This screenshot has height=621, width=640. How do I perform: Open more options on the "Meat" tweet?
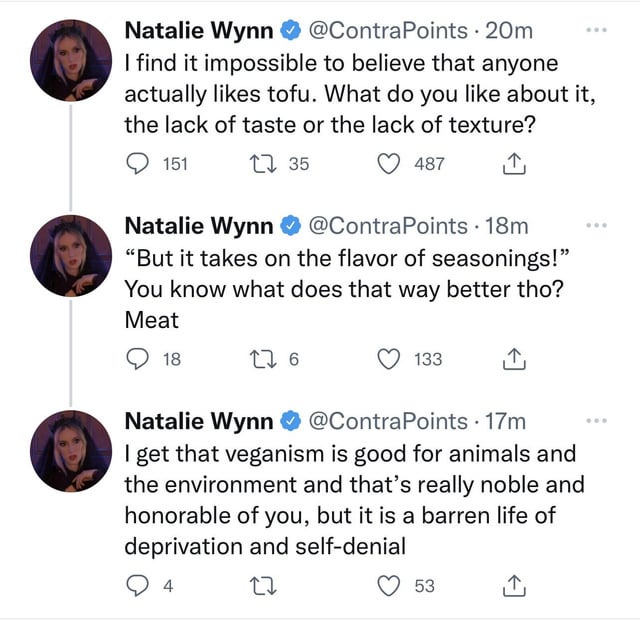[598, 226]
